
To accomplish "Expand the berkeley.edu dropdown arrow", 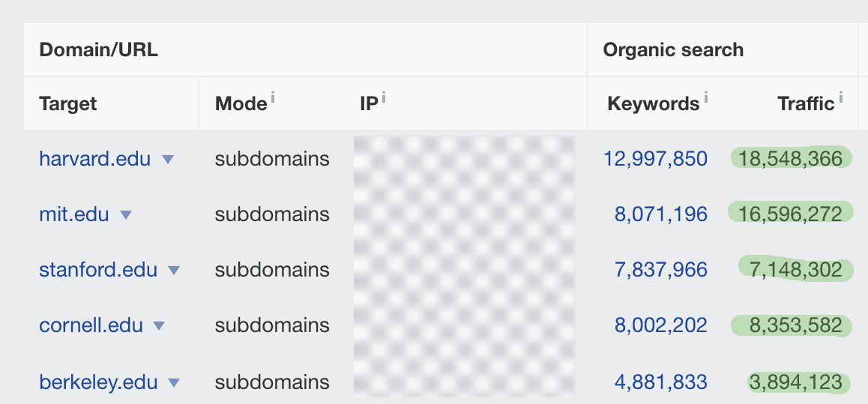I will 175,382.
